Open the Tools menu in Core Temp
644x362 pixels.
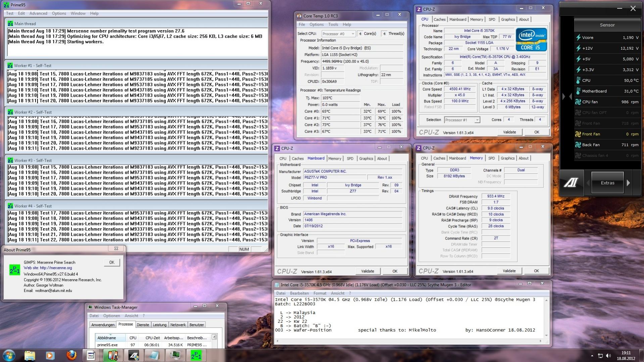(333, 24)
